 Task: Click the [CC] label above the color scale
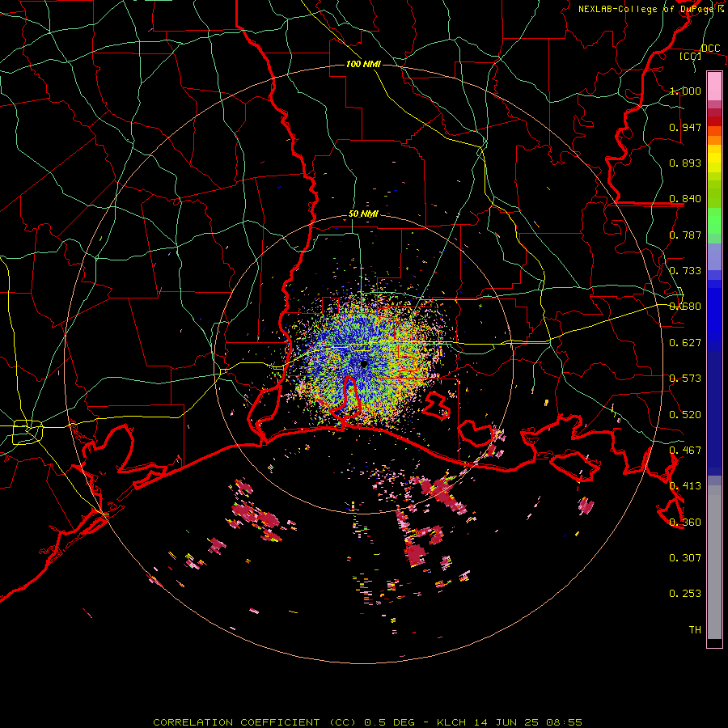pyautogui.click(x=690, y=56)
